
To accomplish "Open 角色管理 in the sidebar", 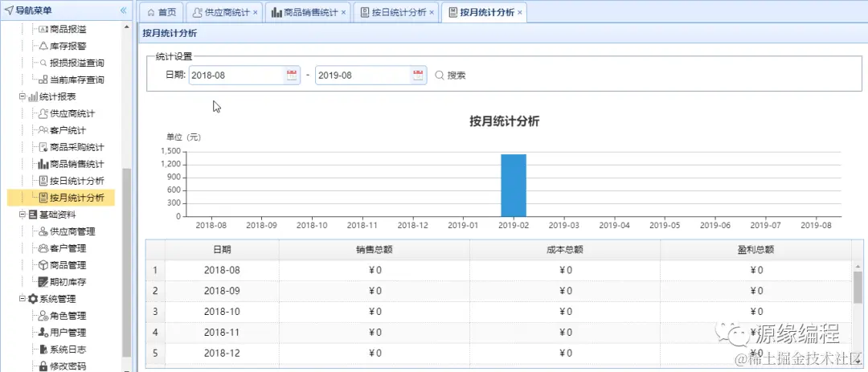I will 68,316.
